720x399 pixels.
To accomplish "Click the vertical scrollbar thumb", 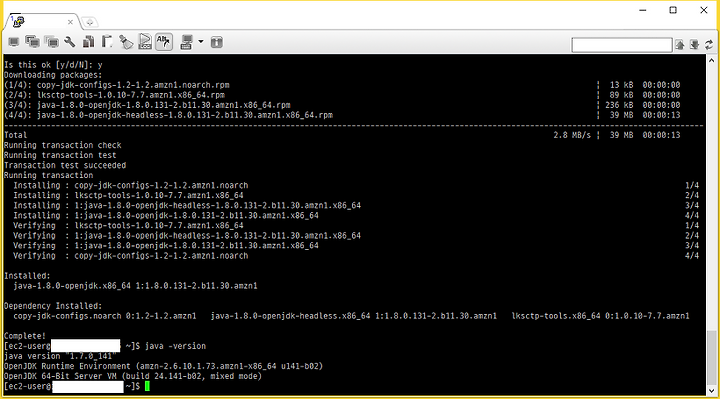I will 711,358.
